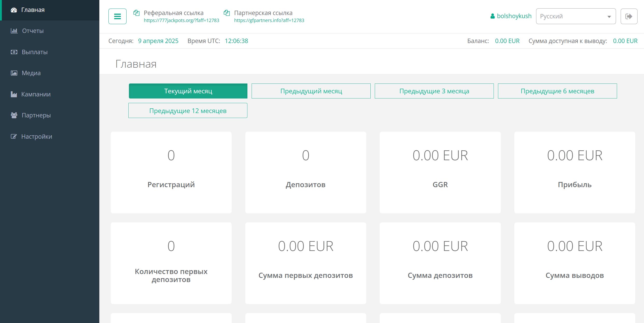The image size is (644, 323).
Task: Click the Settings edit icon
Action: (x=14, y=136)
